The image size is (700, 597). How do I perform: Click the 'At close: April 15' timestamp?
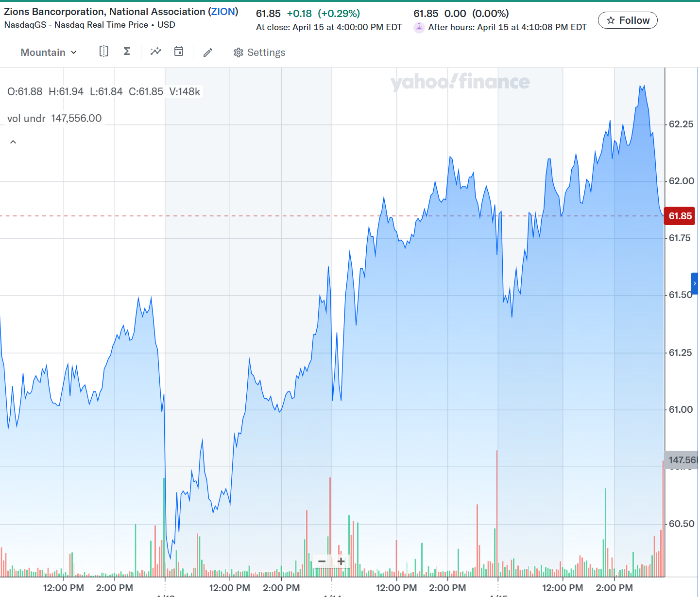coord(329,27)
